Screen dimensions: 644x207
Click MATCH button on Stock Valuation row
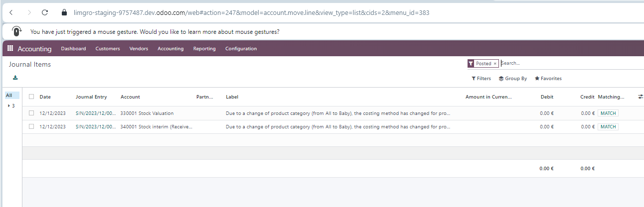pos(608,113)
